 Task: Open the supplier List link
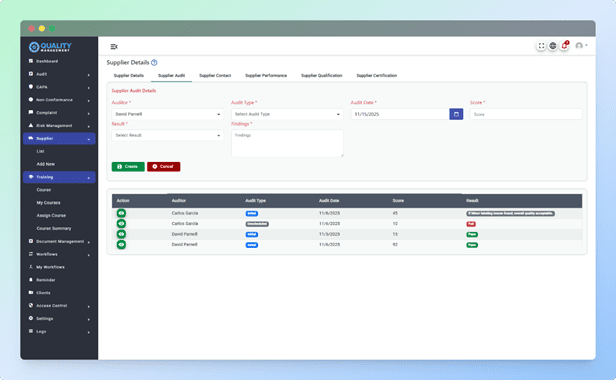[40, 151]
